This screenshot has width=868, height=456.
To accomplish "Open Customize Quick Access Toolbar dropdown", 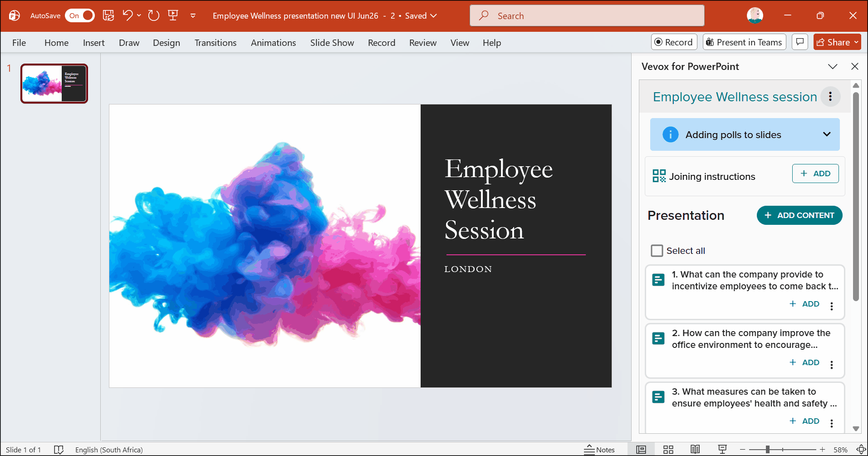I will [193, 16].
